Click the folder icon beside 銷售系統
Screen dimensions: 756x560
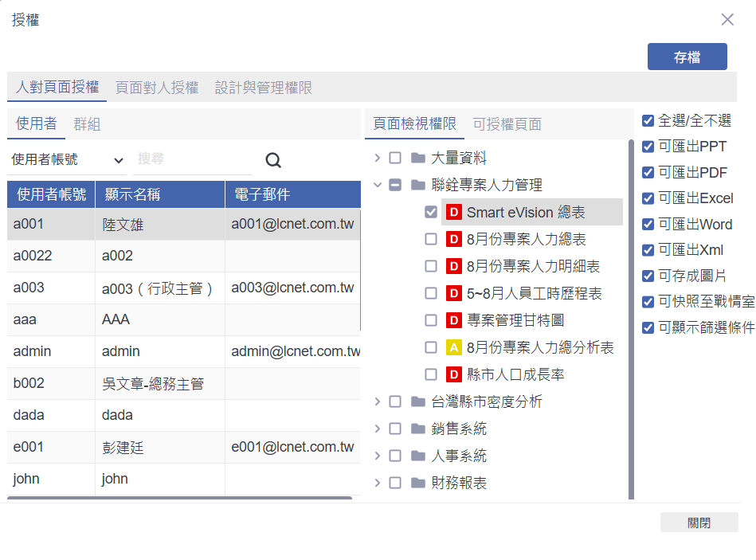pos(417,429)
